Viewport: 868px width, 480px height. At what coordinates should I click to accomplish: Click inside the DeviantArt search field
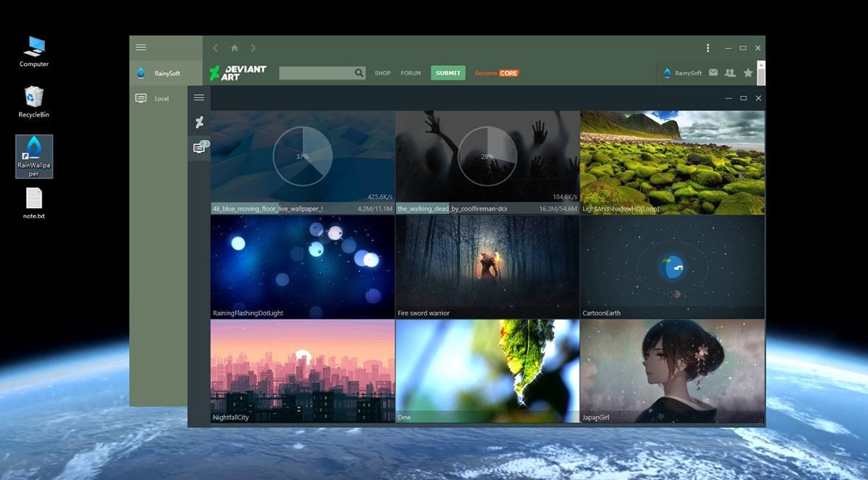pos(316,73)
